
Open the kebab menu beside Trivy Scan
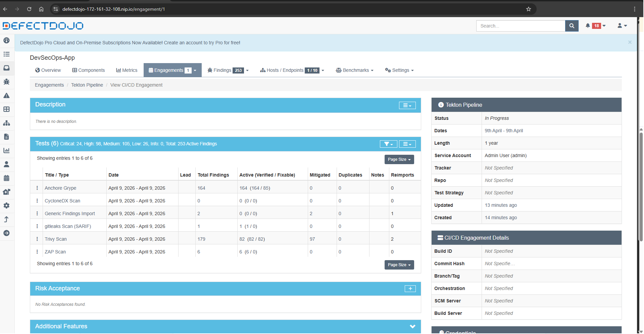[x=37, y=239]
